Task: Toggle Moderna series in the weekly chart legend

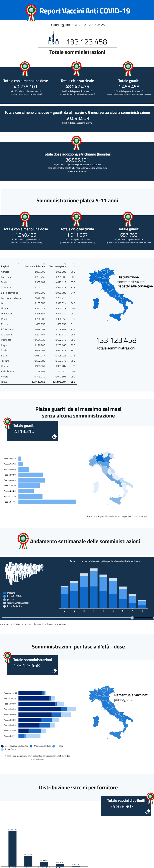Action: coord(9,593)
